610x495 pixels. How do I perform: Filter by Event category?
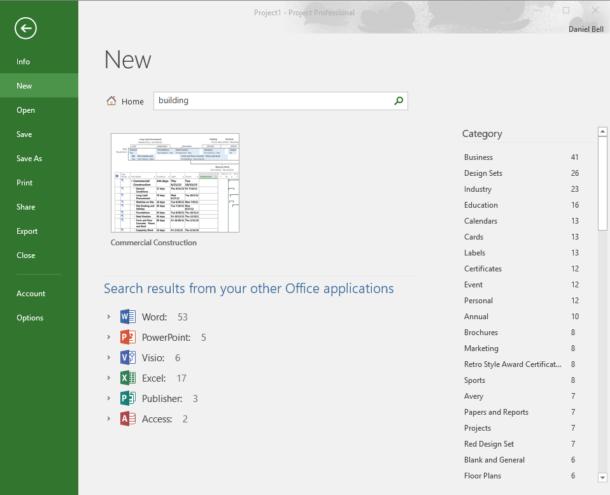tap(521, 285)
